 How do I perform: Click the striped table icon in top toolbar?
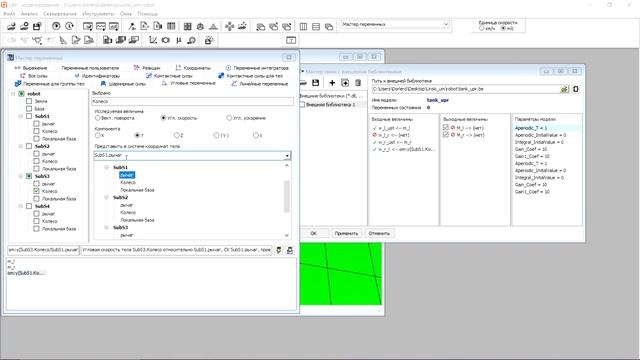point(171,27)
